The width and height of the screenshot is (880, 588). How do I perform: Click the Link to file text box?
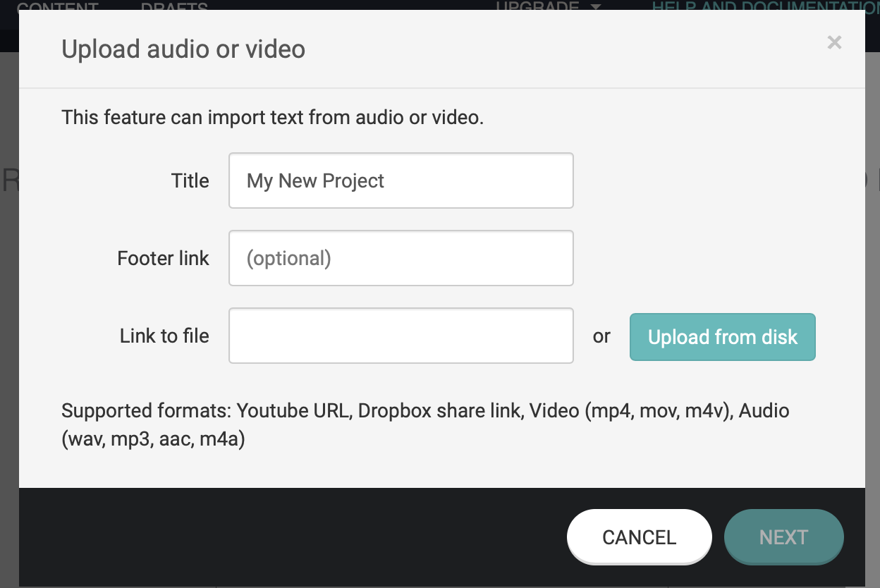click(401, 336)
